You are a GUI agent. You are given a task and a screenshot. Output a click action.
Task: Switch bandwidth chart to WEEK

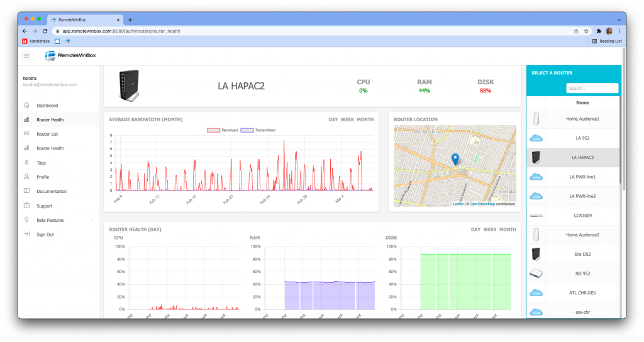[x=347, y=119]
